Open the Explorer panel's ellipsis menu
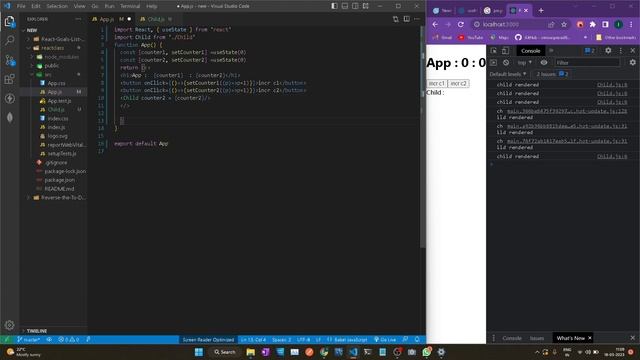Screen dimensions: 640x360 78,19
